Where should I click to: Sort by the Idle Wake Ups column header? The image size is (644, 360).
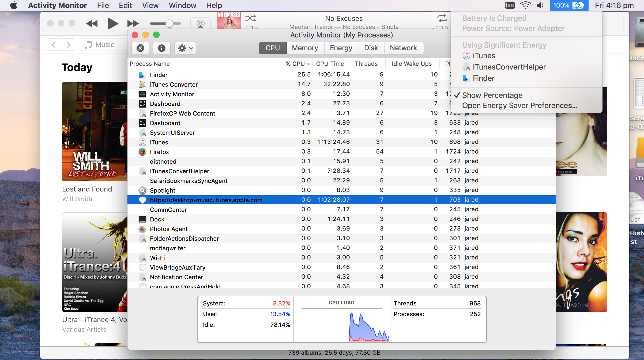pyautogui.click(x=412, y=64)
